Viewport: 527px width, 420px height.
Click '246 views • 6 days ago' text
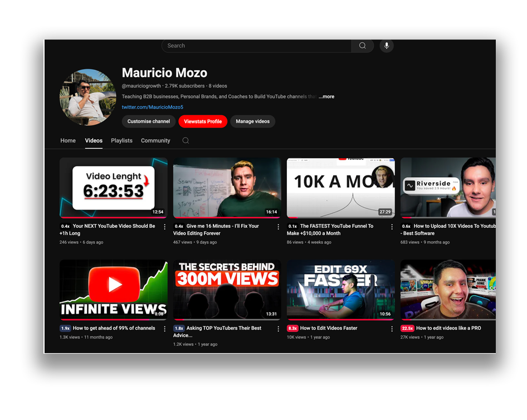[81, 242]
